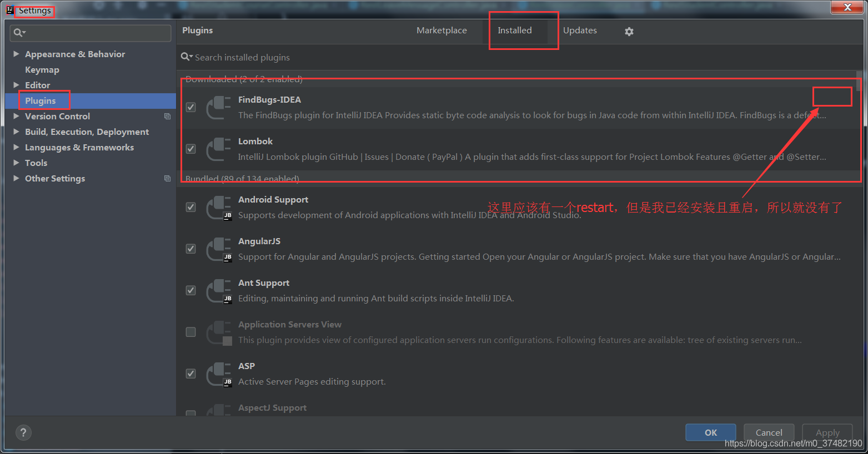This screenshot has height=454, width=868.
Task: Select Keymap in the settings tree
Action: click(x=42, y=69)
